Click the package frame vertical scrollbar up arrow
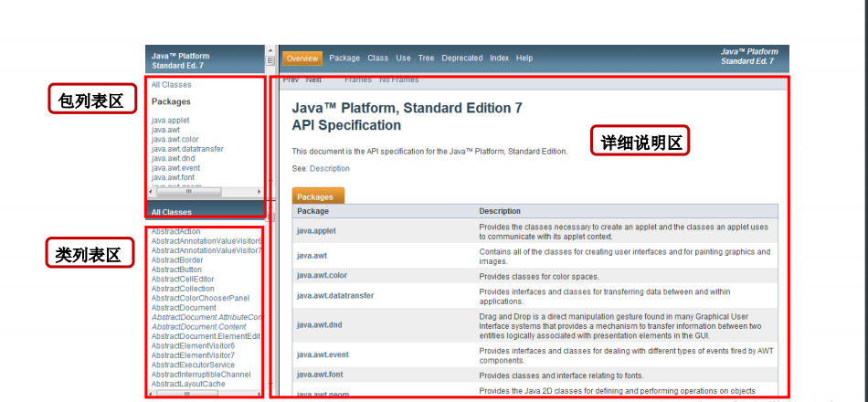 point(270,51)
